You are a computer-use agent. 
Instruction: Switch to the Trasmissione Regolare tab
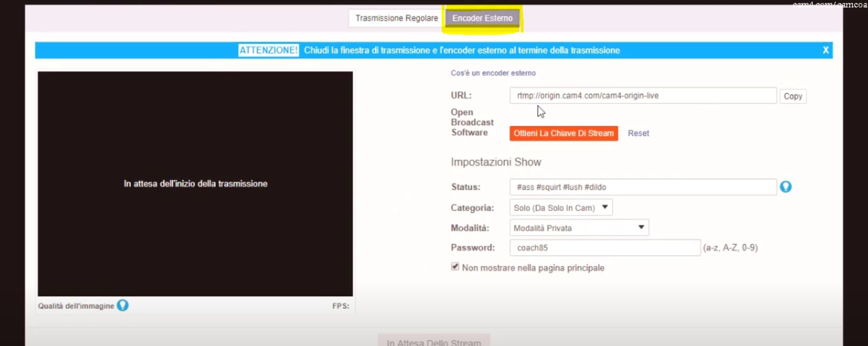pos(396,18)
